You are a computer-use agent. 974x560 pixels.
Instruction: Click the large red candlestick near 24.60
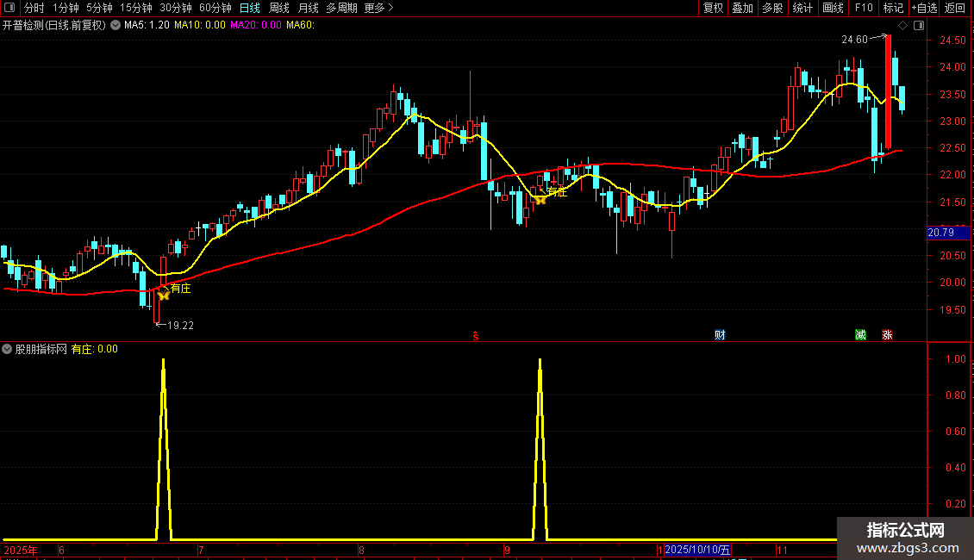pos(889,92)
